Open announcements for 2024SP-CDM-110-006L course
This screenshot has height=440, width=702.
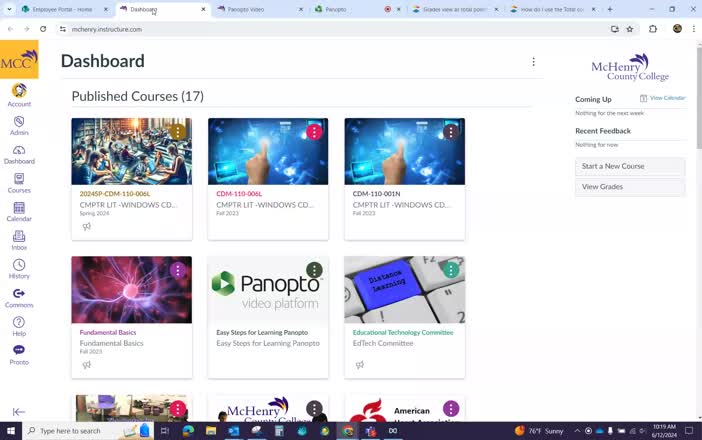pyautogui.click(x=87, y=226)
